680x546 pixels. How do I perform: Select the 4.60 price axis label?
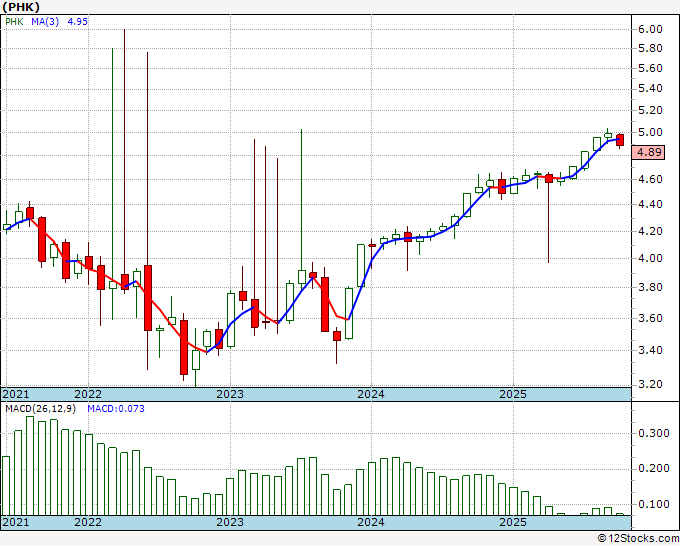[650, 179]
